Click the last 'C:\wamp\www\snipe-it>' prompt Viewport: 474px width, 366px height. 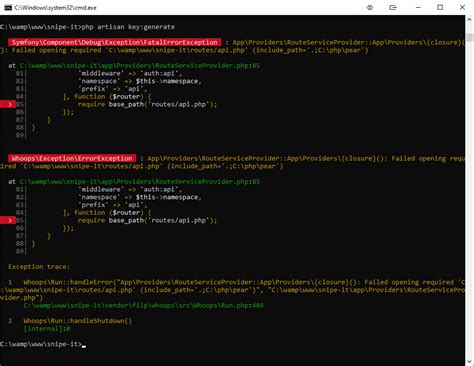41,344
